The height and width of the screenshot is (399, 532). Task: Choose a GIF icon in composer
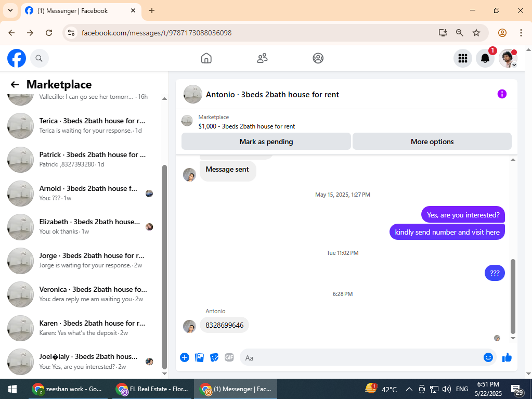coord(229,357)
